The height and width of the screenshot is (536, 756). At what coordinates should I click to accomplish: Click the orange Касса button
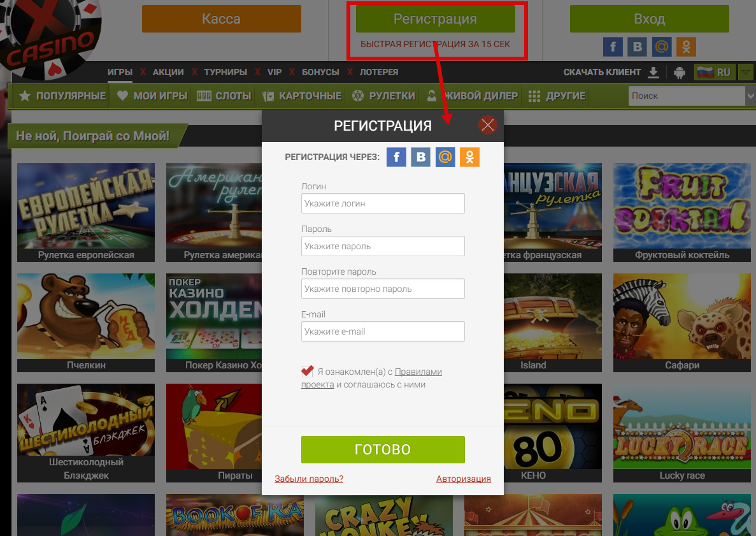(221, 19)
